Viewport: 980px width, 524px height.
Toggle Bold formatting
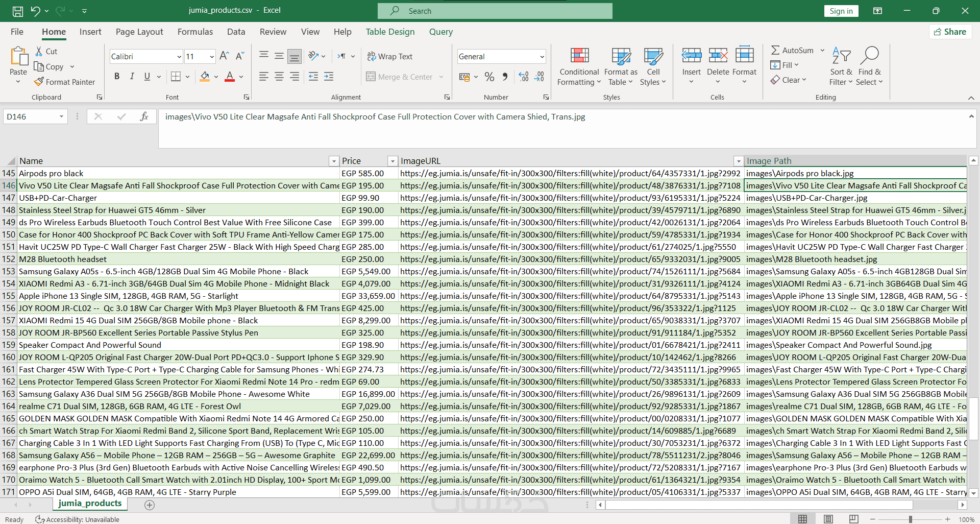click(117, 77)
